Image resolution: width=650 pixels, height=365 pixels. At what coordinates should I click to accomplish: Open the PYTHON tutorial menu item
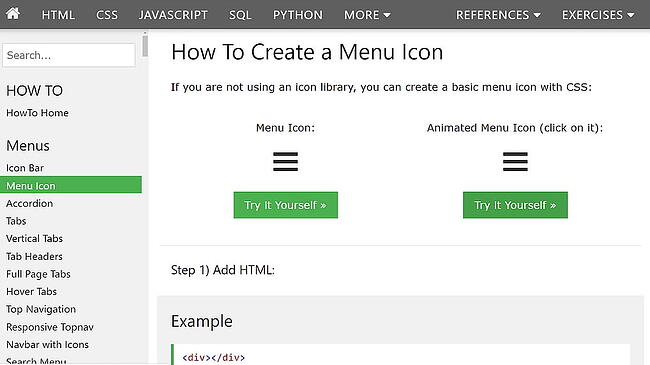point(298,15)
